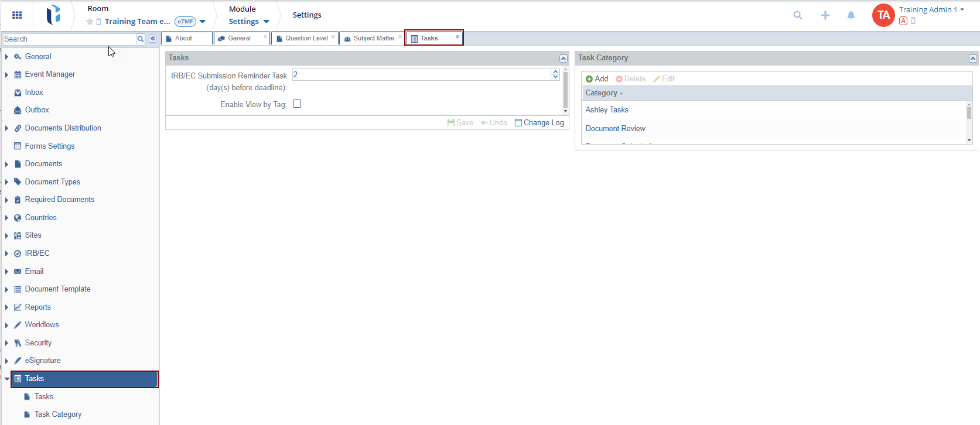Click the plus icon in top bar
The width and height of the screenshot is (980, 425).
click(x=825, y=15)
